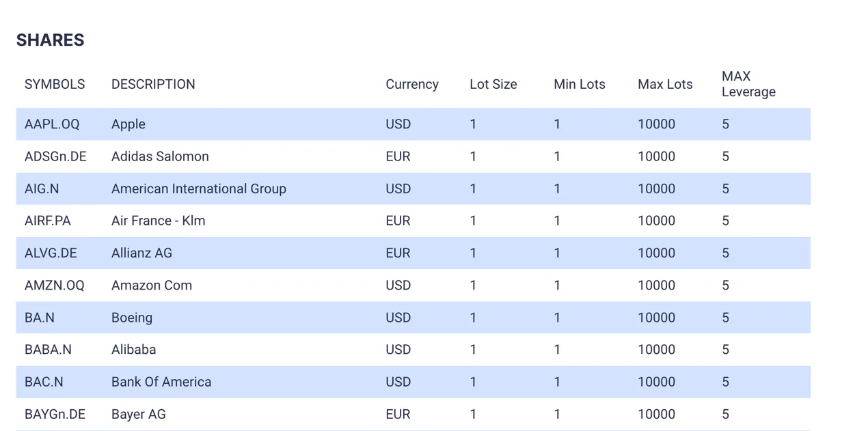Screen dimensions: 868x431
Task: Click Max Lots 10000 in Allianz AG row
Action: pos(656,253)
